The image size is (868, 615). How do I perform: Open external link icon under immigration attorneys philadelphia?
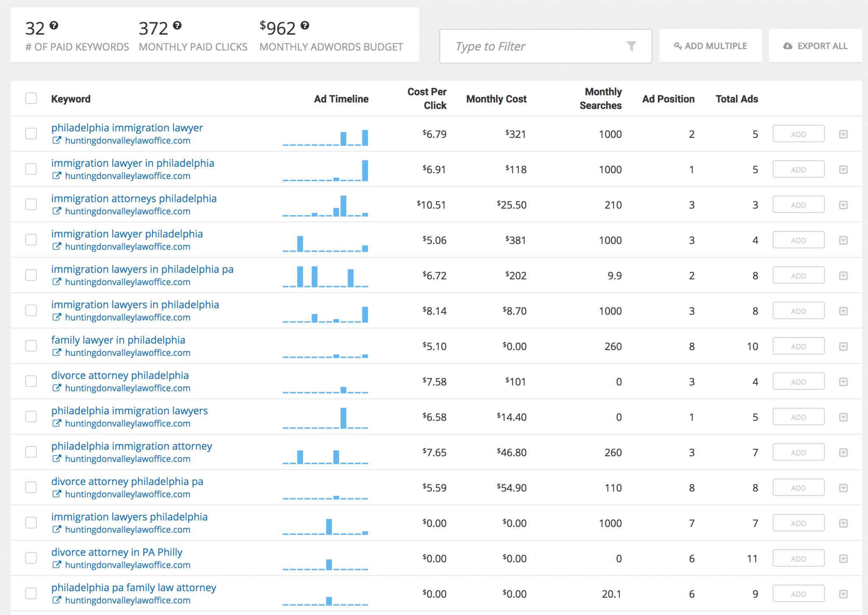56,211
